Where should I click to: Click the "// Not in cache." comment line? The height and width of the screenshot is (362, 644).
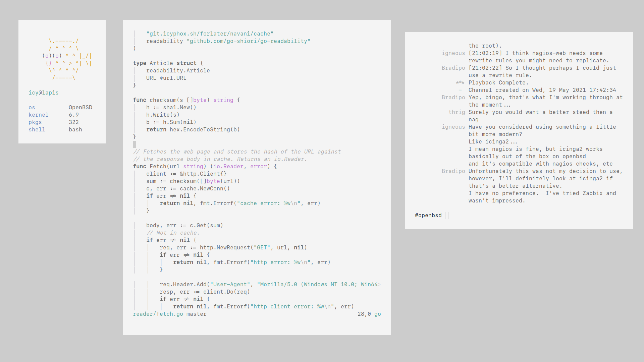pos(173,233)
